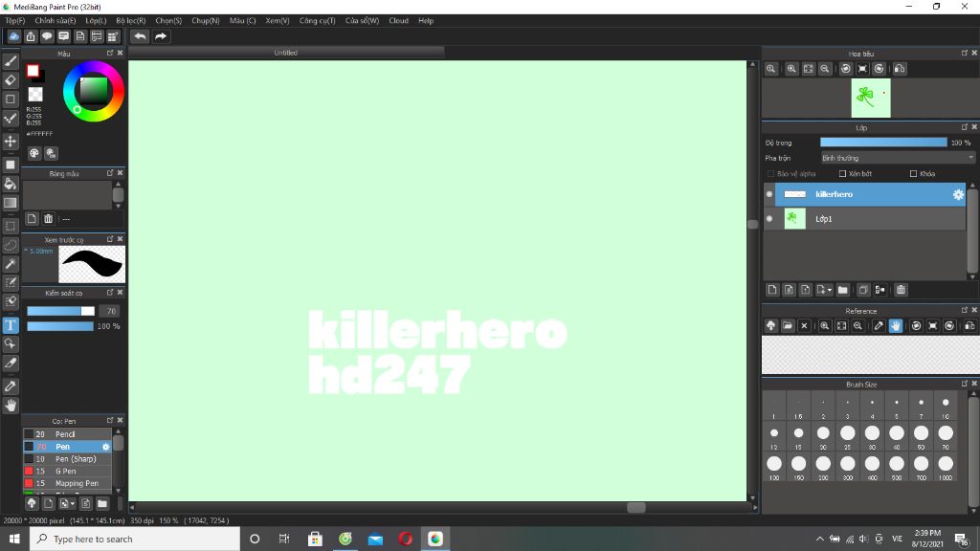The image size is (980, 551).
Task: Open the Lớp(L) menu
Action: 96,21
